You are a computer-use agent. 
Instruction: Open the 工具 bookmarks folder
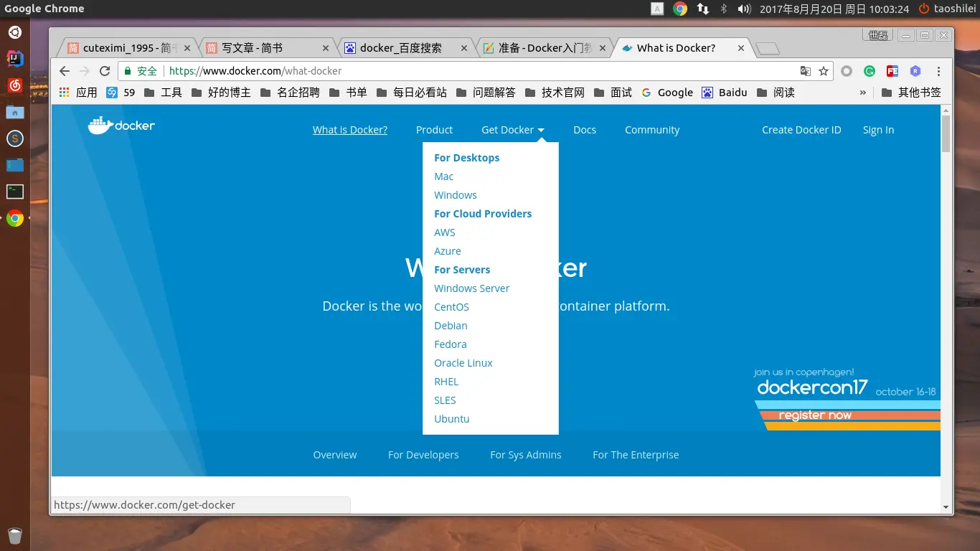163,93
